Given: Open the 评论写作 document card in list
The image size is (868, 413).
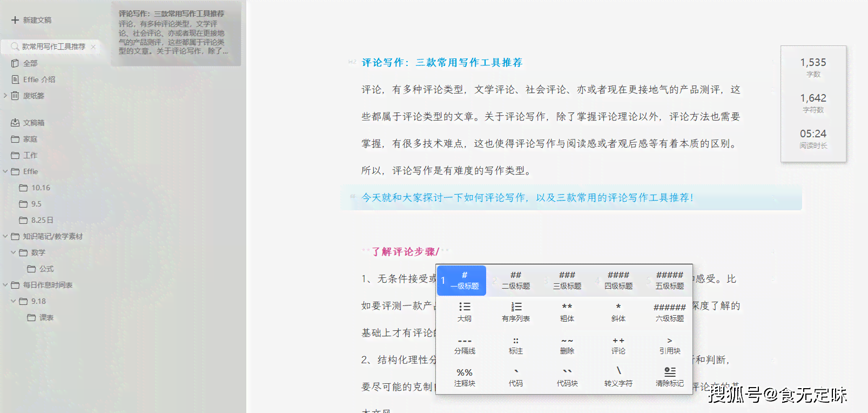Looking at the screenshot, I should coord(176,34).
